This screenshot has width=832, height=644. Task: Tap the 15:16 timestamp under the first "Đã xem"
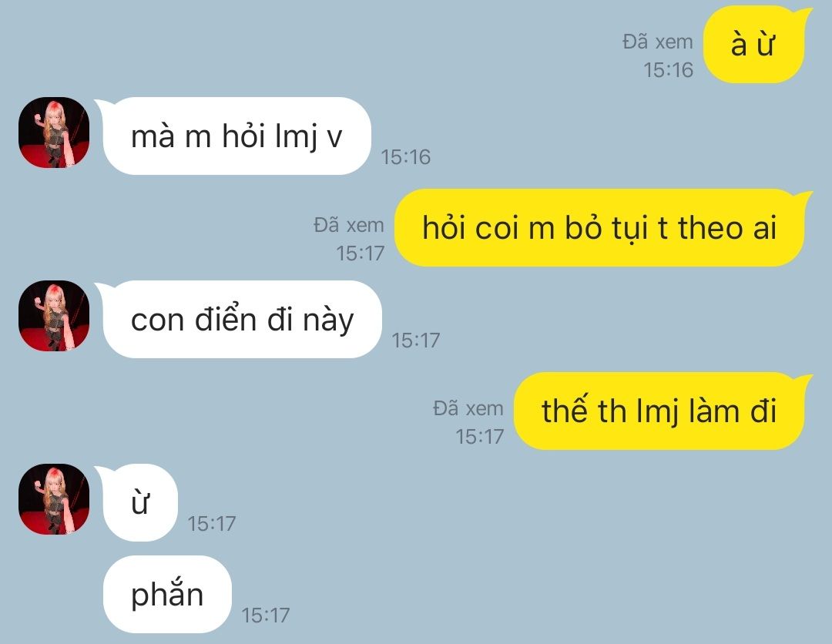[x=668, y=70]
